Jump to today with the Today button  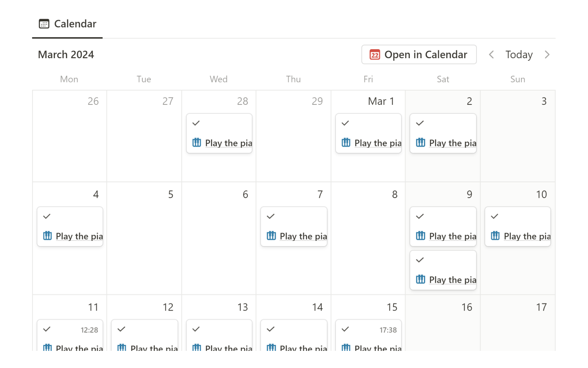pyautogui.click(x=519, y=54)
